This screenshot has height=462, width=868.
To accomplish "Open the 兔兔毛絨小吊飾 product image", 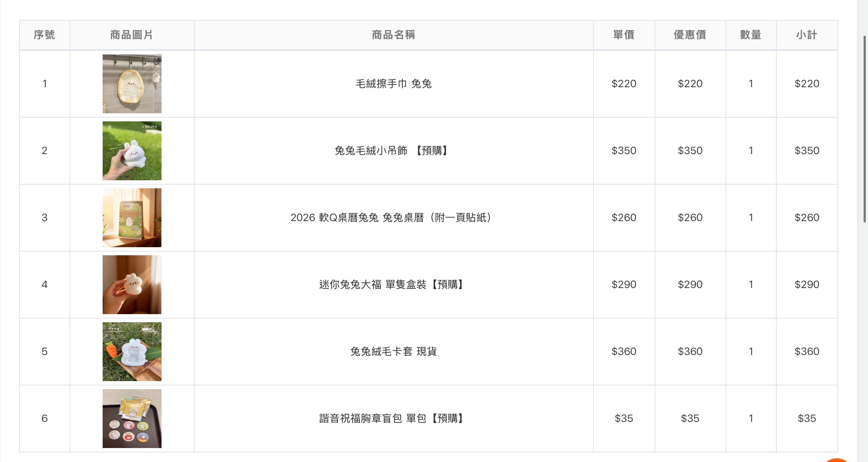I will [x=132, y=151].
